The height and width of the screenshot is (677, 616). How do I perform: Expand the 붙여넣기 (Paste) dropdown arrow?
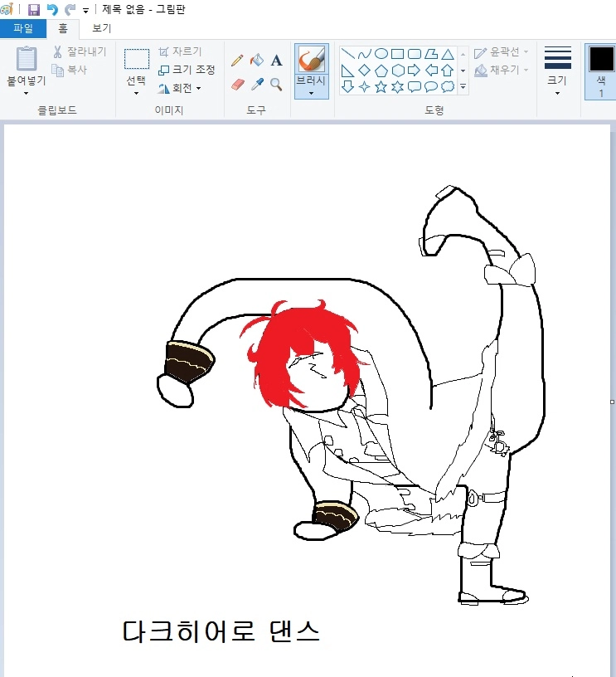(x=26, y=94)
